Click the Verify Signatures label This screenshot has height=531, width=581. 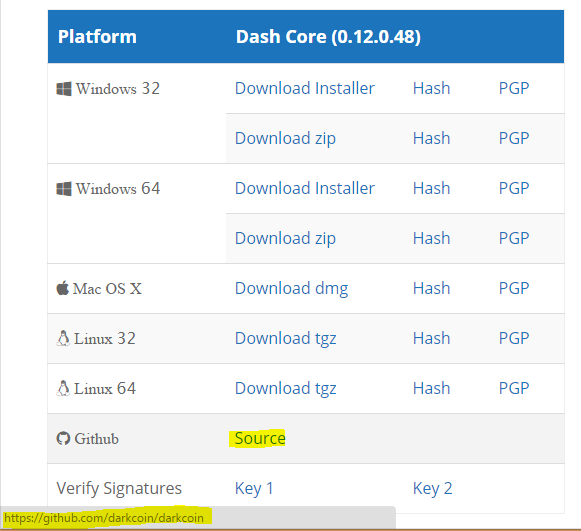point(119,489)
